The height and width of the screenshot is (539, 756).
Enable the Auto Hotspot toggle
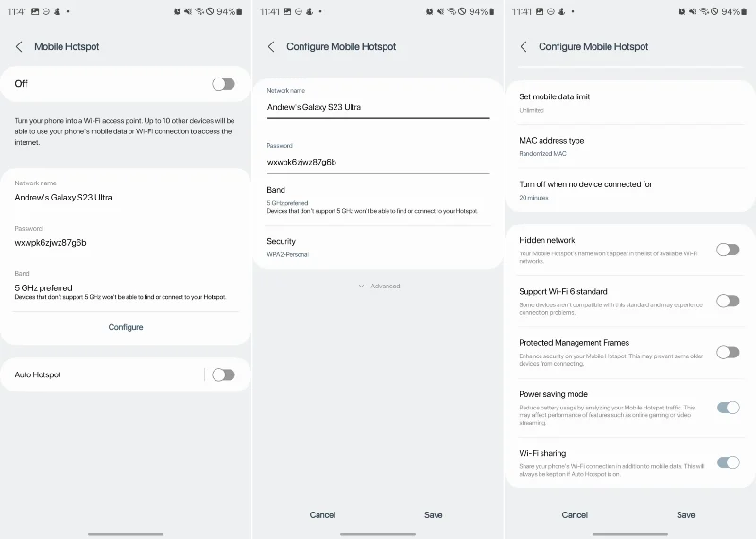[223, 374]
